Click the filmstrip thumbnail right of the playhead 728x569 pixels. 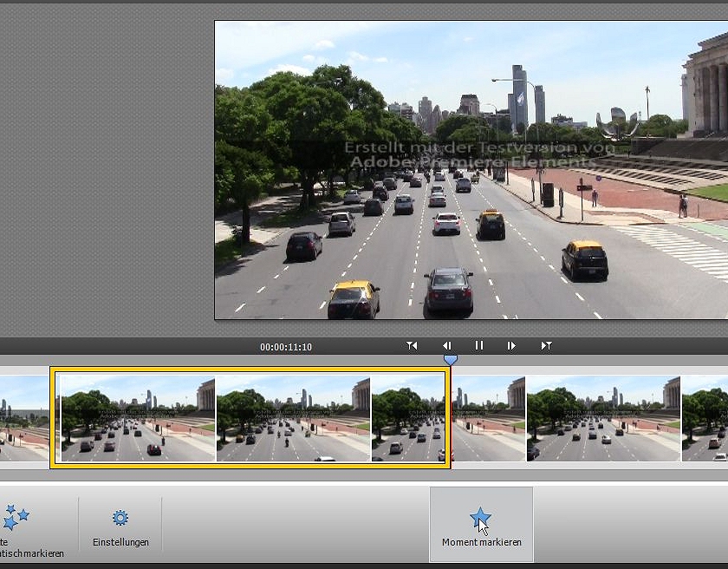[489, 418]
